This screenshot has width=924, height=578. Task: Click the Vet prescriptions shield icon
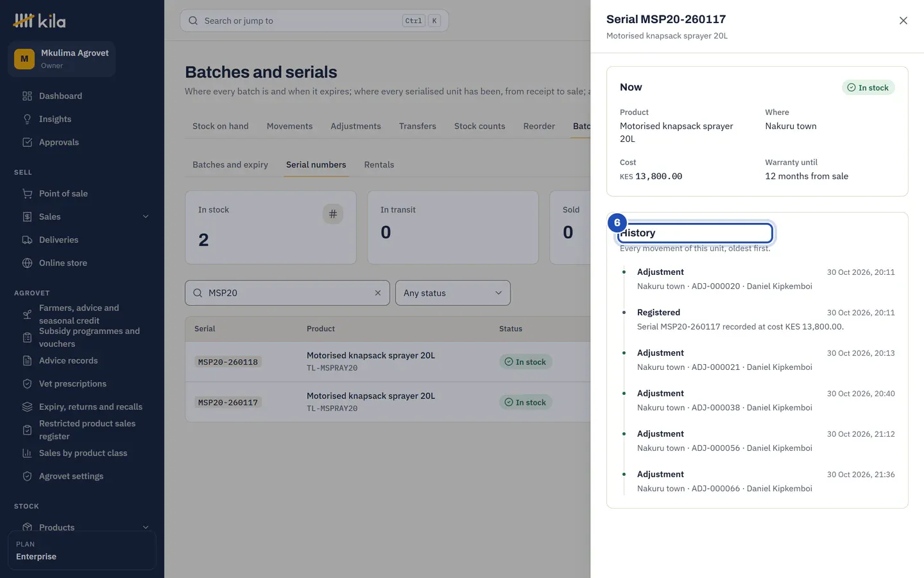point(27,384)
